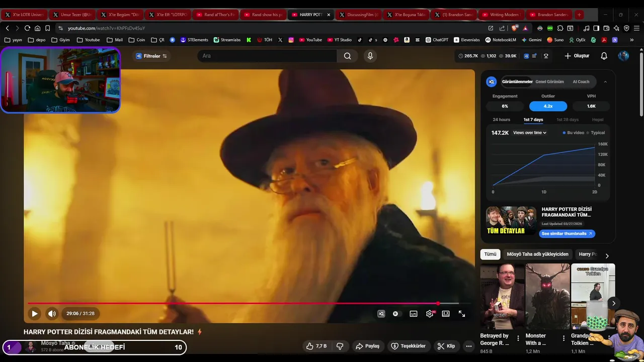The image size is (644, 362).
Task: Open the Filtreler filter control
Action: 151,56
